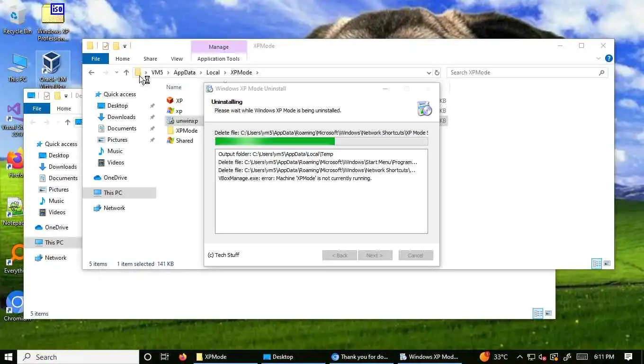644x364 pixels.
Task: Switch XPMode window to details view
Action: point(597,264)
